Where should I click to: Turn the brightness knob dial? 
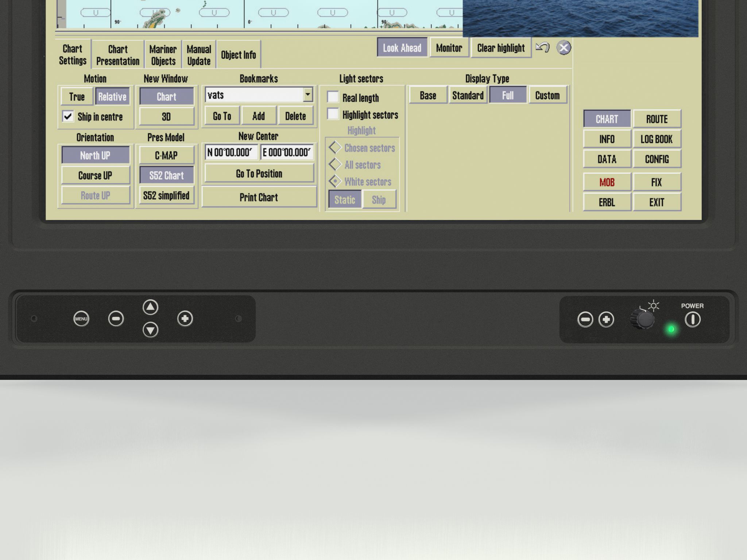click(x=644, y=319)
